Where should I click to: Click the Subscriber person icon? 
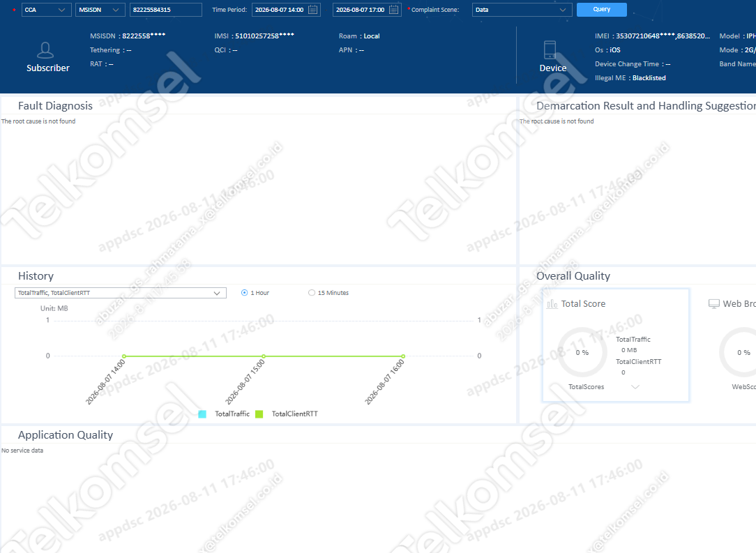[x=45, y=50]
